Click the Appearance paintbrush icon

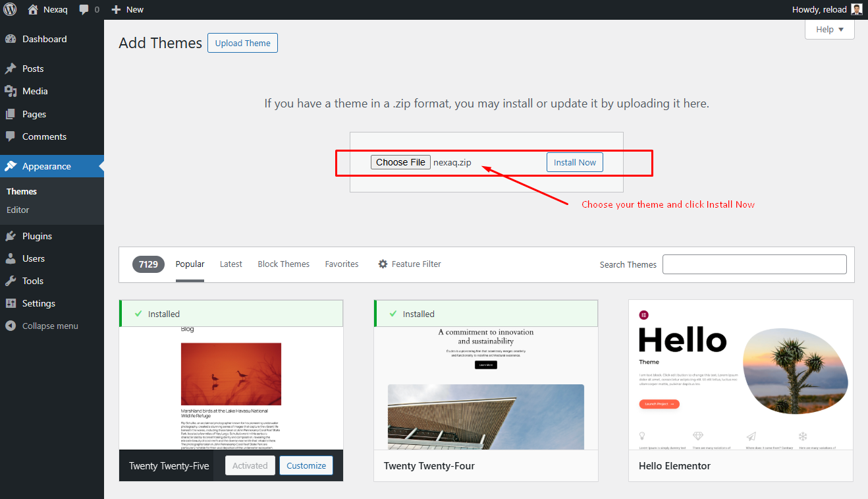pyautogui.click(x=11, y=166)
